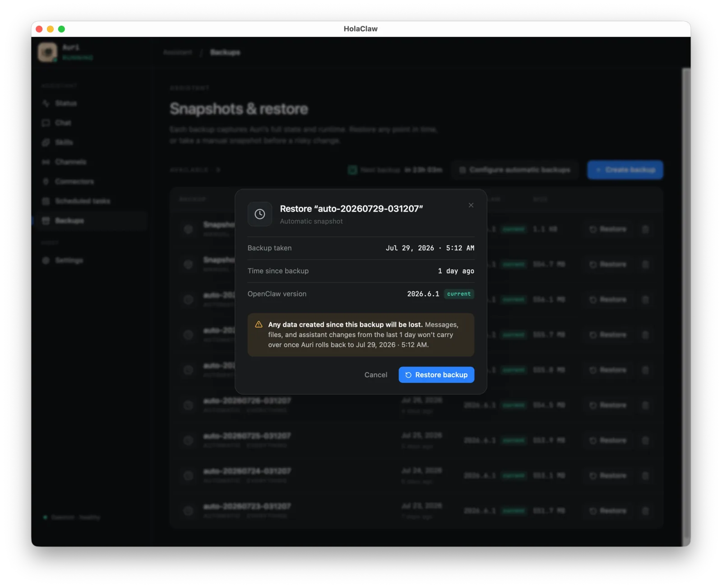Click Restore on the auto-20260725-031207 row
The height and width of the screenshot is (588, 722).
[608, 440]
